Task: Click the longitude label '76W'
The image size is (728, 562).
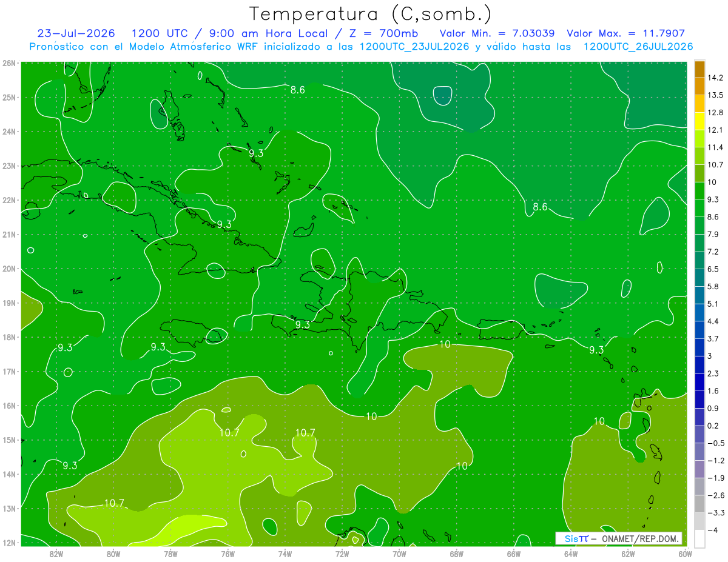Action: click(x=228, y=554)
